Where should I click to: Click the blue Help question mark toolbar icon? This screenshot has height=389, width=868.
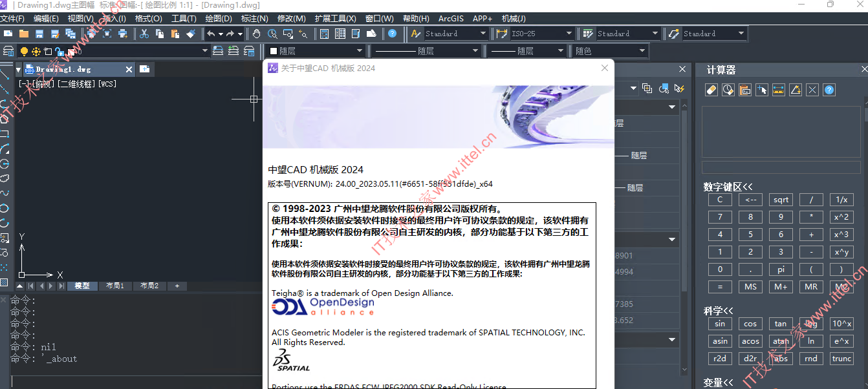pos(393,34)
